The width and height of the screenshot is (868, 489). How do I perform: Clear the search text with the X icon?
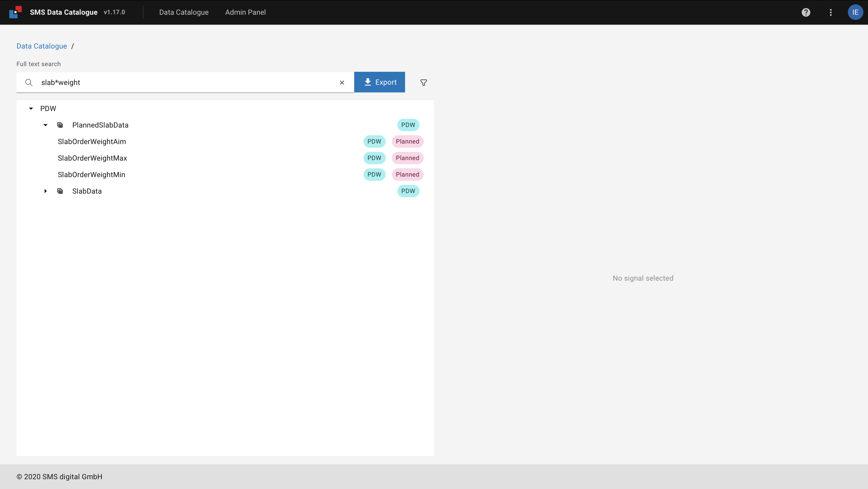point(342,83)
